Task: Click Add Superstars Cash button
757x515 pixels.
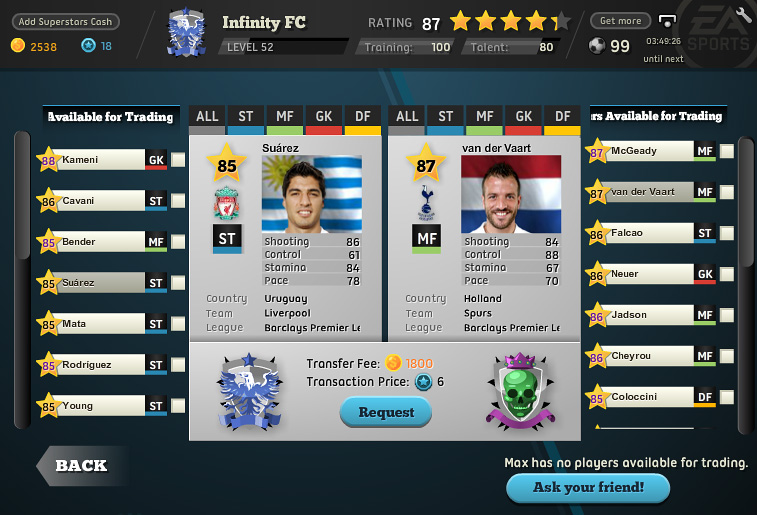Action: point(65,22)
